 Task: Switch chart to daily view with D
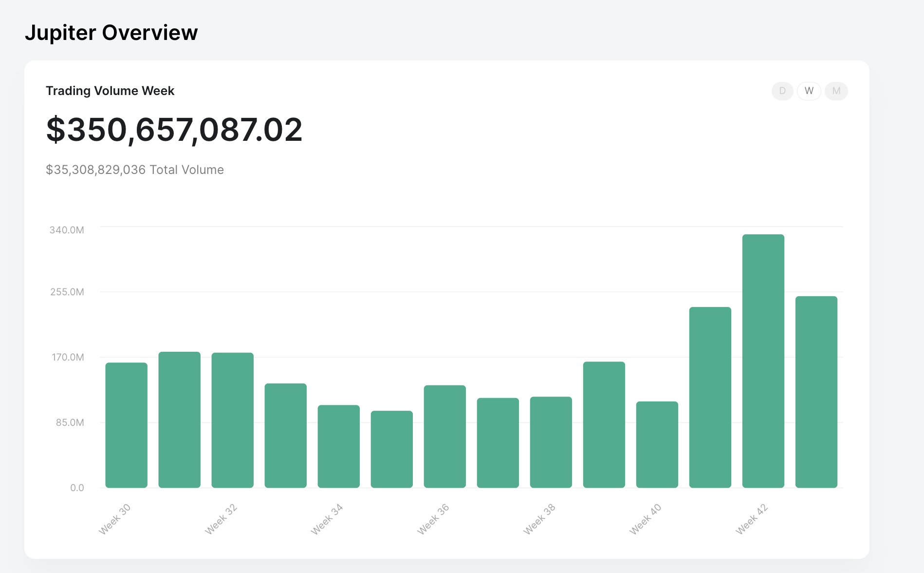pos(782,91)
